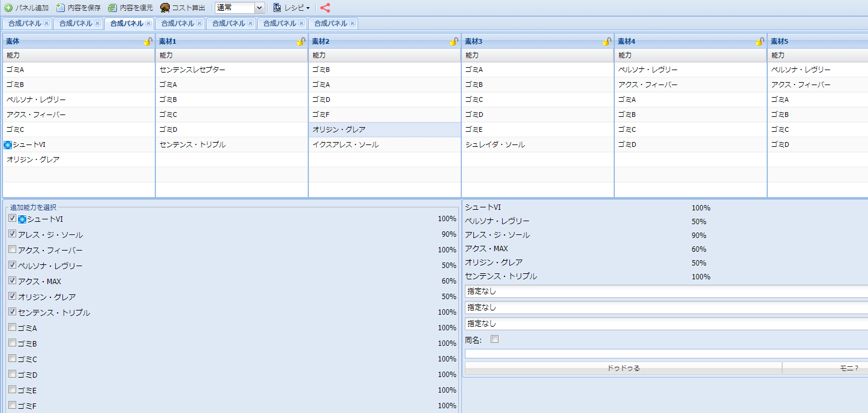
Task: Check the ゴミD ability checkbox
Action: [x=12, y=375]
